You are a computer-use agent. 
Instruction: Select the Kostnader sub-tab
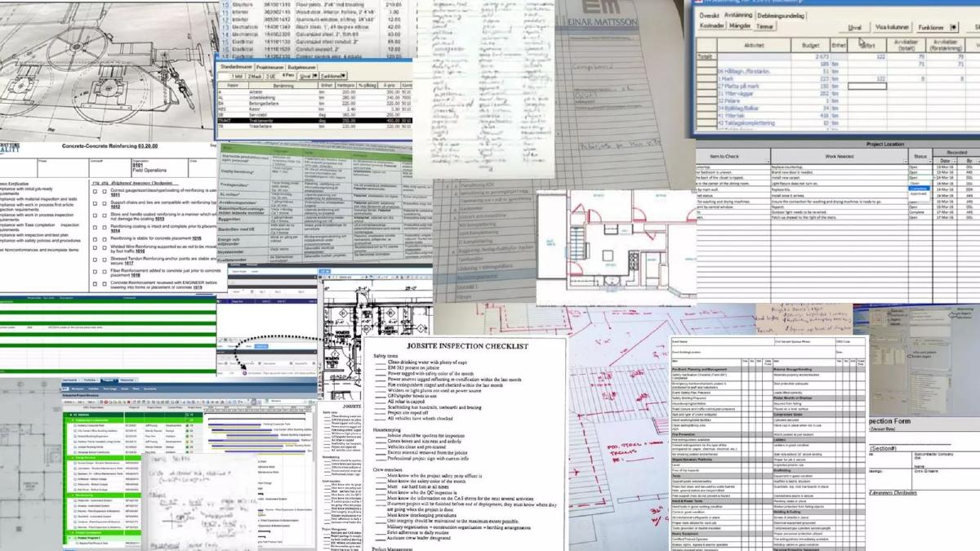(x=712, y=25)
